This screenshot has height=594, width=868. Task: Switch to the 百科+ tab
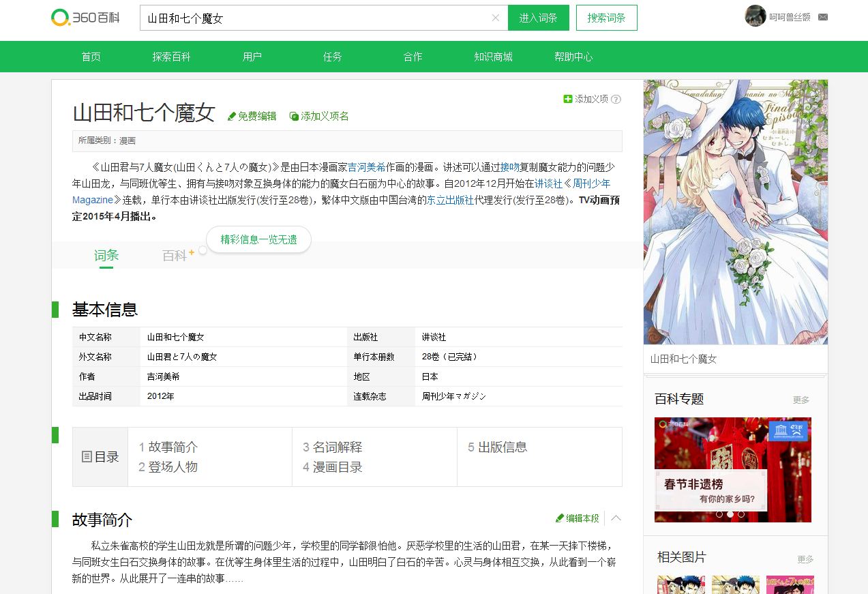(178, 256)
